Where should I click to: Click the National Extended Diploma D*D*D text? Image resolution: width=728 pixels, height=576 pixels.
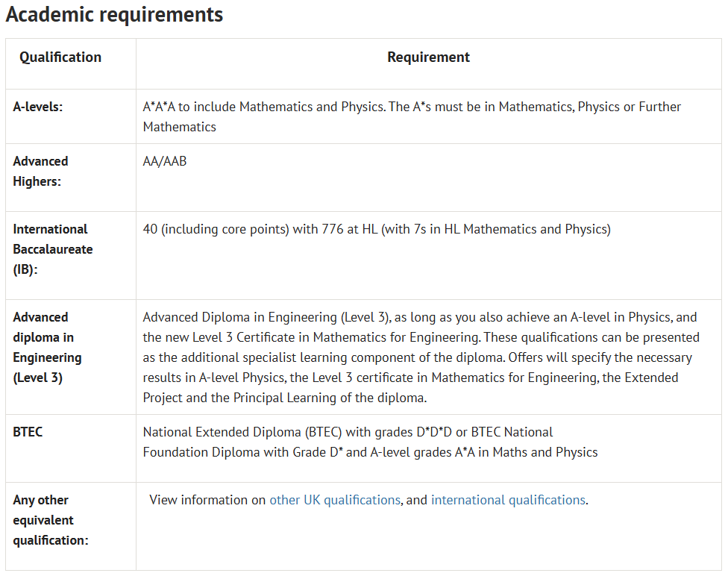348,432
